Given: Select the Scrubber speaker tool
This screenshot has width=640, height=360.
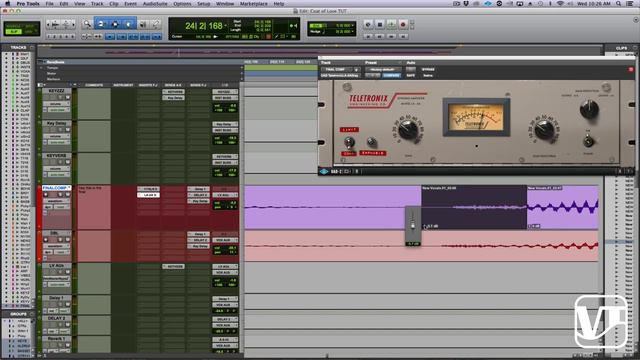Looking at the screenshot, I should coord(143,24).
